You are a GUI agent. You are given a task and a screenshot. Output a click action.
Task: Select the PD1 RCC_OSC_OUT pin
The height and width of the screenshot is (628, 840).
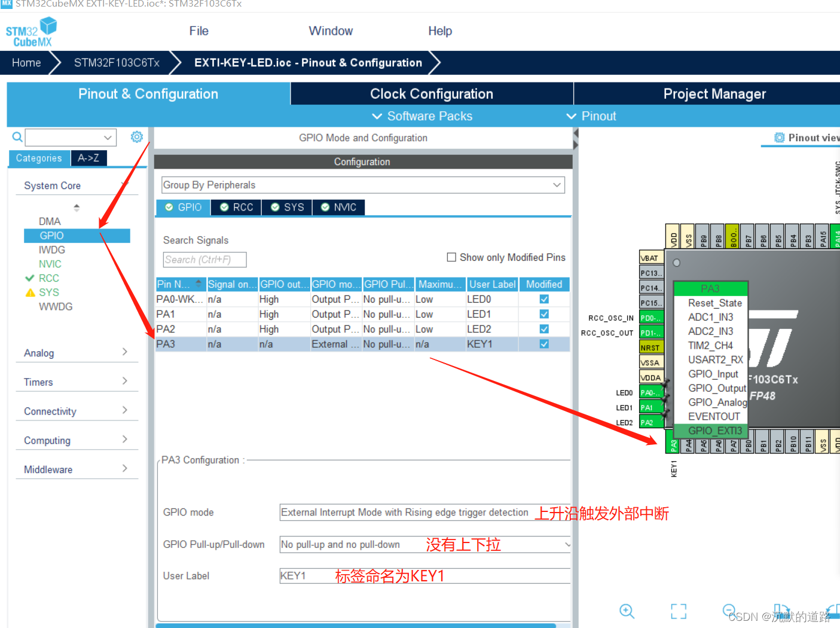coord(651,333)
